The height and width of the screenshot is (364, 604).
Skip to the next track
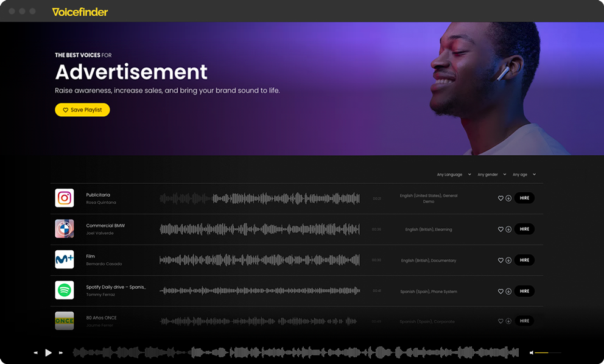tap(61, 352)
